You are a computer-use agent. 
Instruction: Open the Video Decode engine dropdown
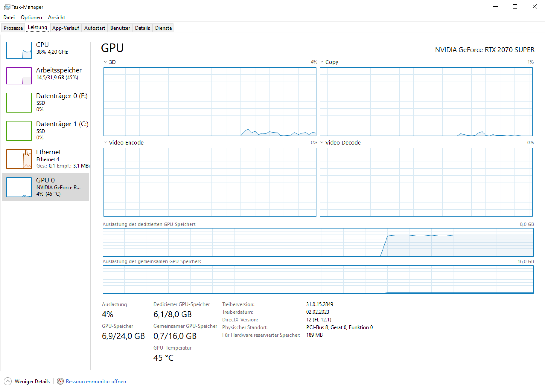tap(322, 143)
